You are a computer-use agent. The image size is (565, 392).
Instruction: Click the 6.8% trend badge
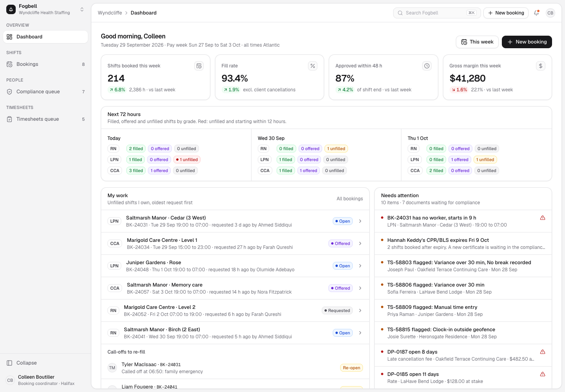[x=117, y=90]
